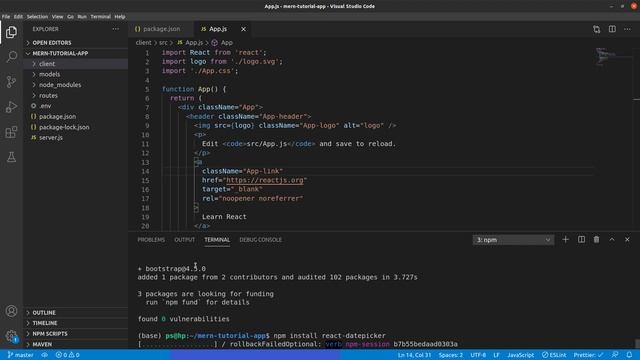Click the Prettier status item

(x=588, y=355)
